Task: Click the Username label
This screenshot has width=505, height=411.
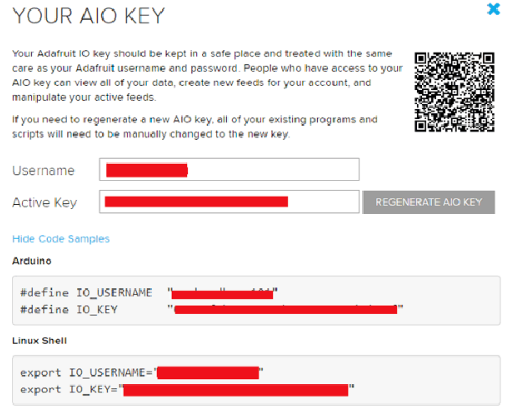Action: point(43,170)
